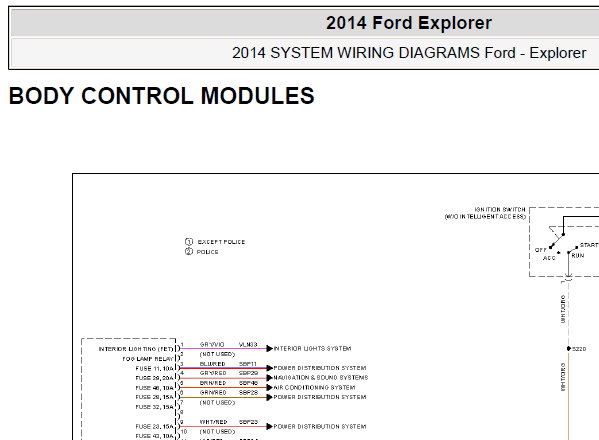The image size is (599, 440).
Task: Click 'POWER DISTRIBUTION SYSTEM' on the SBP23 wire
Action: 320,427
